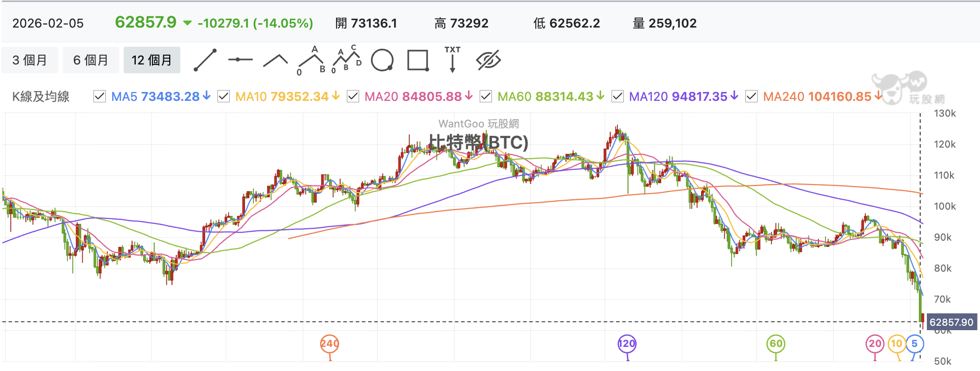
Task: Click the 62857.90 current price label
Action: [952, 322]
